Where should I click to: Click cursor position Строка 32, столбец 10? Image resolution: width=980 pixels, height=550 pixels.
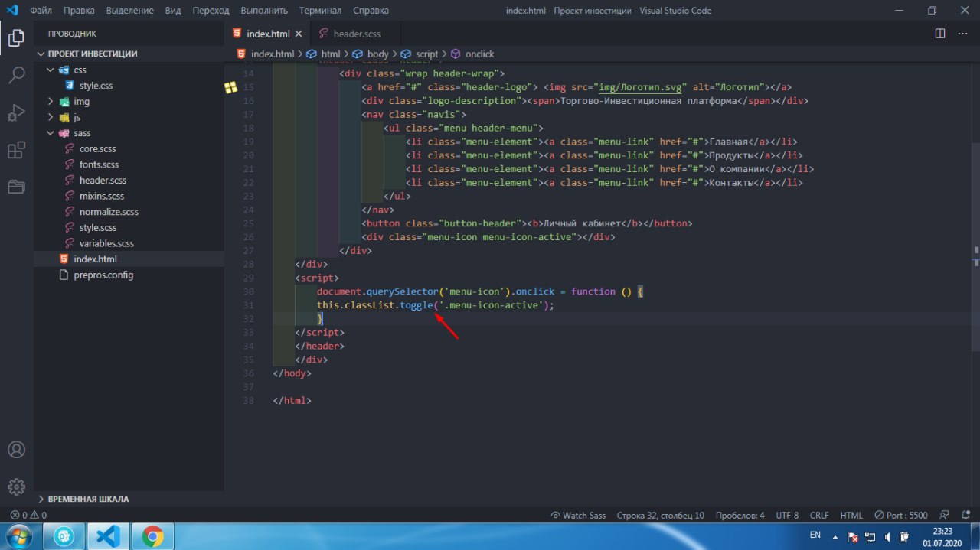(660, 516)
